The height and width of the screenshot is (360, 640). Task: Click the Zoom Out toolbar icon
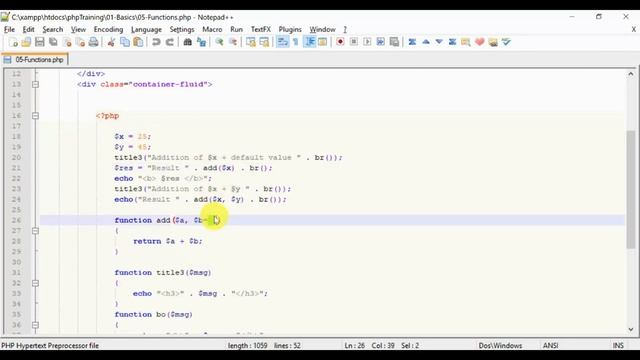(233, 42)
